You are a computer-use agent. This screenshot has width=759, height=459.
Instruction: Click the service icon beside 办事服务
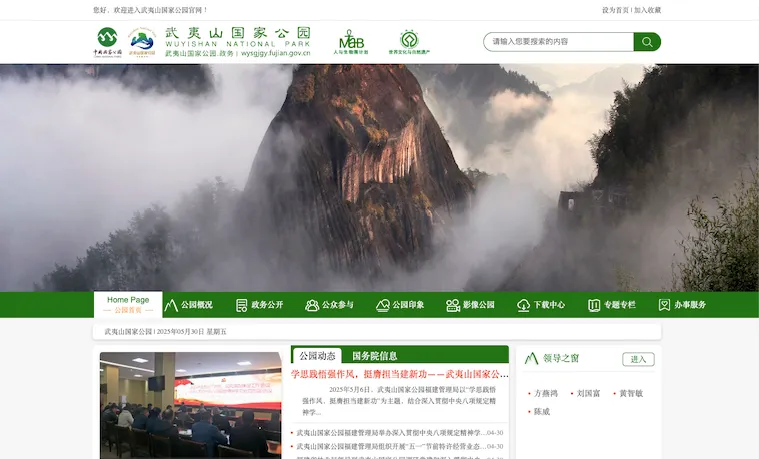(x=664, y=305)
